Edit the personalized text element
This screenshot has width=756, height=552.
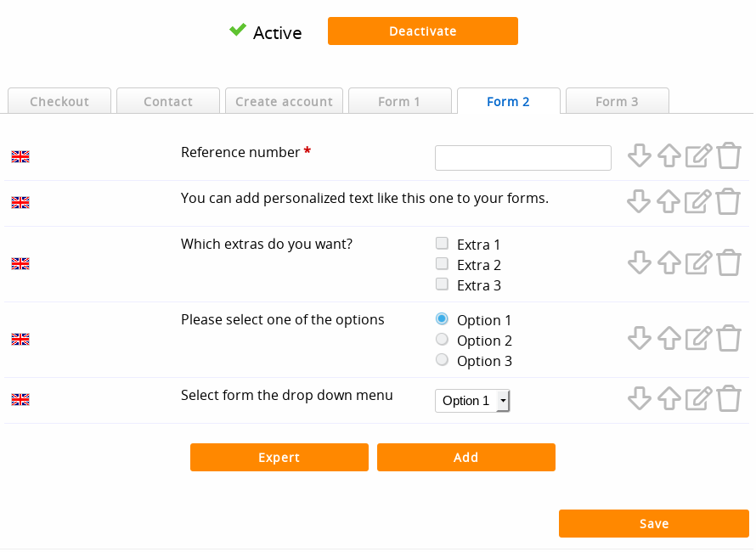(698, 201)
